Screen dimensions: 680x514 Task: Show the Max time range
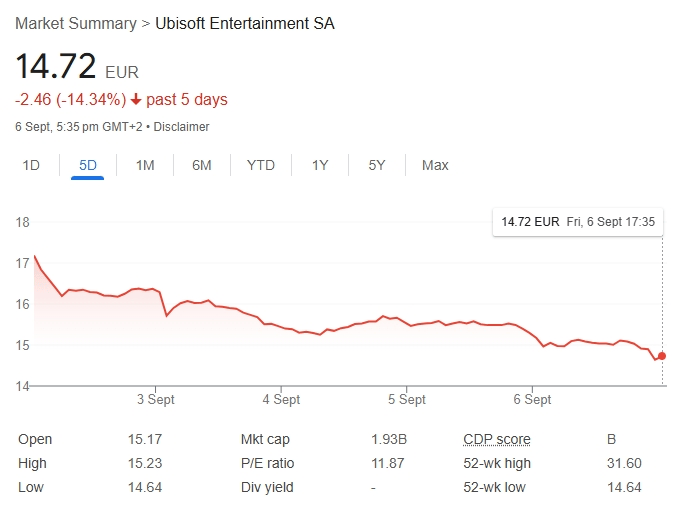pyautogui.click(x=435, y=165)
